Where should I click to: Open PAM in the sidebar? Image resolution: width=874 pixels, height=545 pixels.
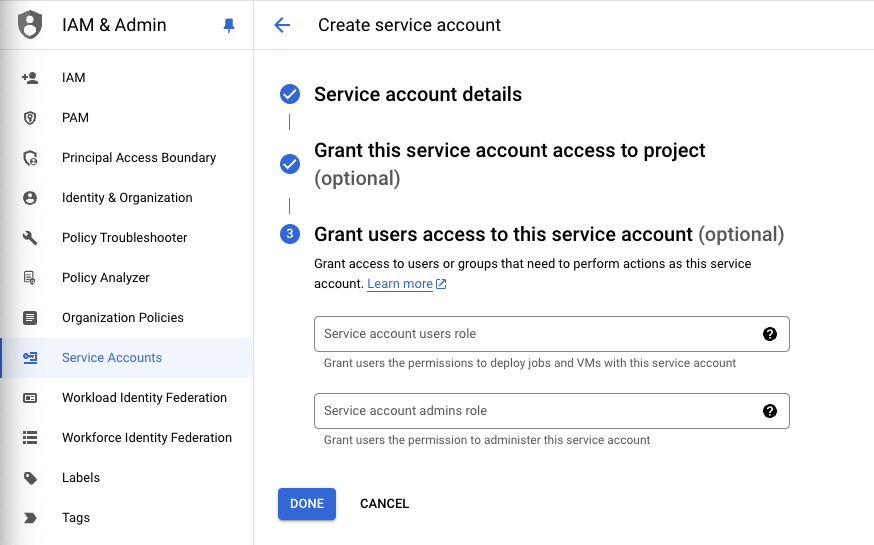click(127, 118)
